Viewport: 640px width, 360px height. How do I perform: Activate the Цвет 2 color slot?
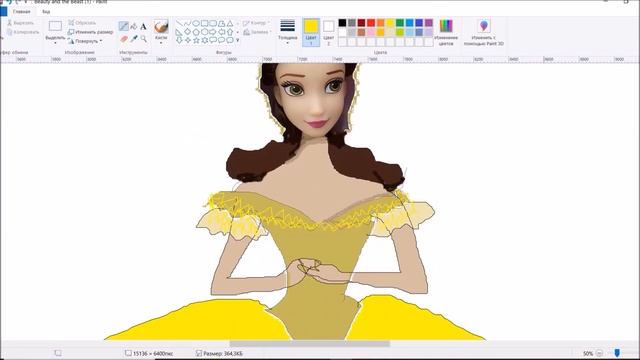329,32
